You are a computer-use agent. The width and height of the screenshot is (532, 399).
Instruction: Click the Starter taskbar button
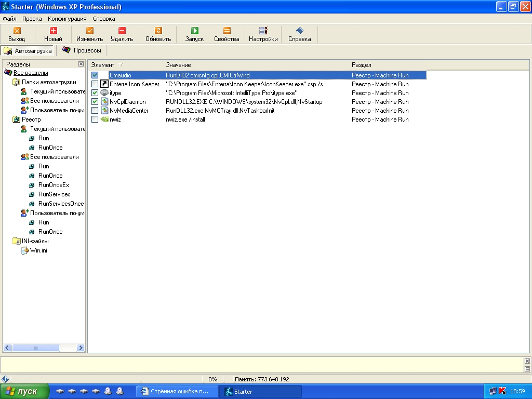(x=260, y=391)
